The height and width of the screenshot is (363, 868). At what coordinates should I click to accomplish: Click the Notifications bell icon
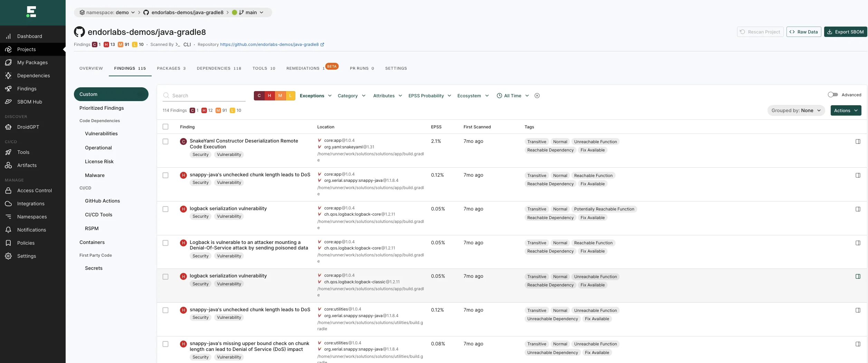[x=8, y=230]
